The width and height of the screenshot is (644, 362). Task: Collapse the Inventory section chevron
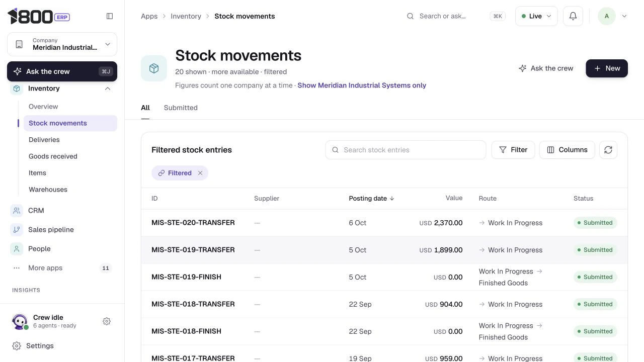pyautogui.click(x=108, y=88)
